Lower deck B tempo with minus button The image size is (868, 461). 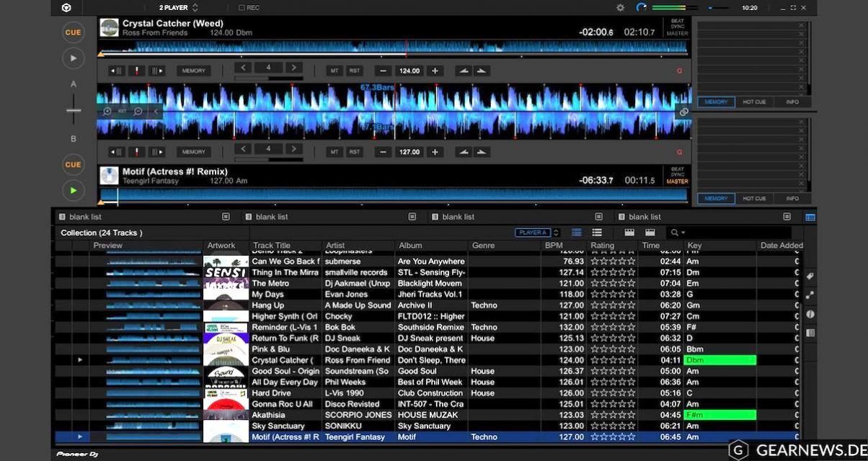[x=384, y=152]
